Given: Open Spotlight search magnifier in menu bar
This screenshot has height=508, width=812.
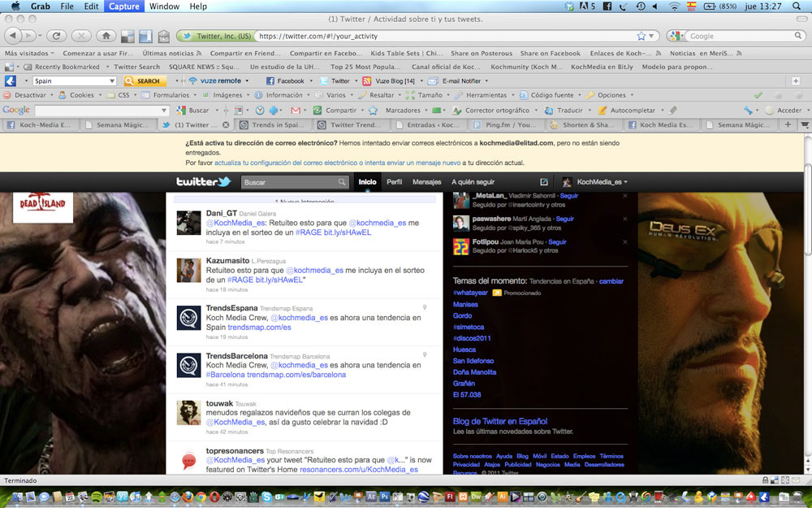Looking at the screenshot, I should [x=797, y=7].
